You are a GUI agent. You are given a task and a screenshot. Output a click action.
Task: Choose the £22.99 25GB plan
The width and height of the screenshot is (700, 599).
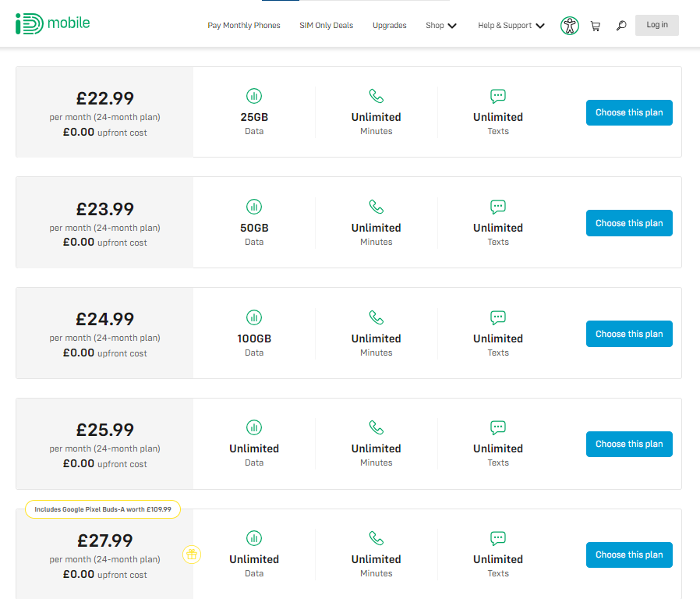[x=629, y=112]
